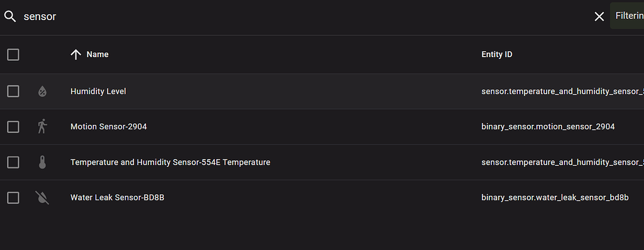Sort by the Name column header
The height and width of the screenshot is (250, 644).
(97, 55)
